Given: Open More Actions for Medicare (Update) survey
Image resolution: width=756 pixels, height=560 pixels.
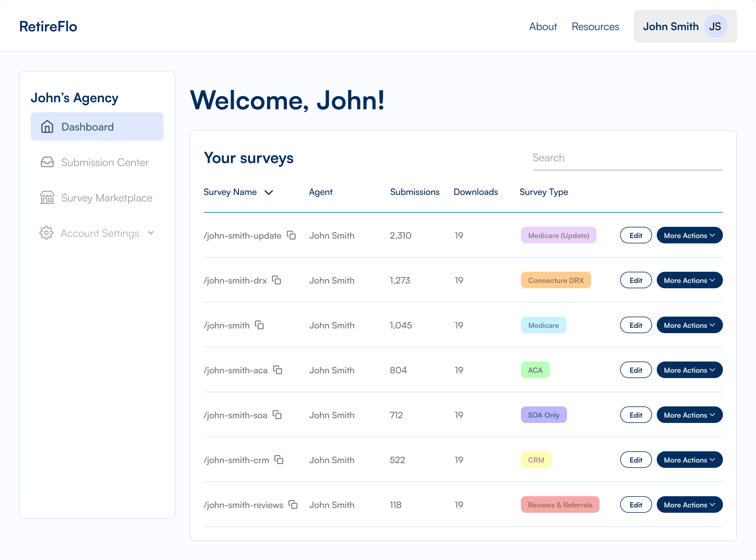Looking at the screenshot, I should tap(690, 235).
